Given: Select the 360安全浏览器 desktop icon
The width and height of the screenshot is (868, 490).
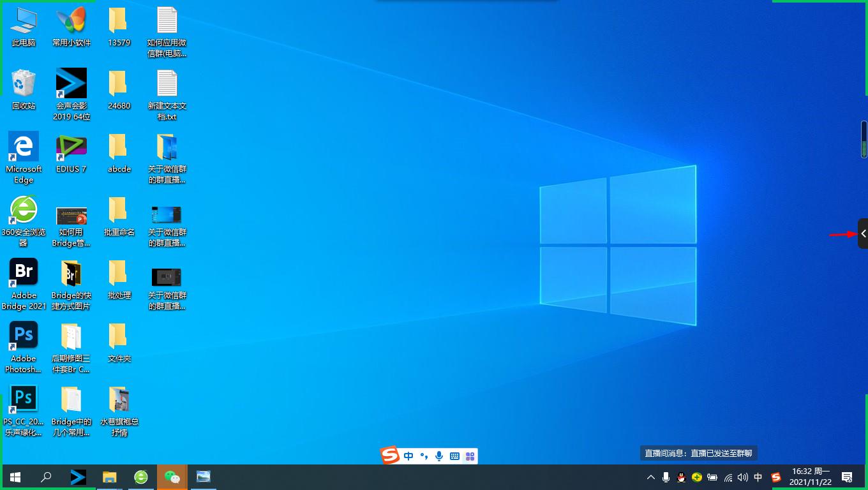Looking at the screenshot, I should pyautogui.click(x=24, y=211).
